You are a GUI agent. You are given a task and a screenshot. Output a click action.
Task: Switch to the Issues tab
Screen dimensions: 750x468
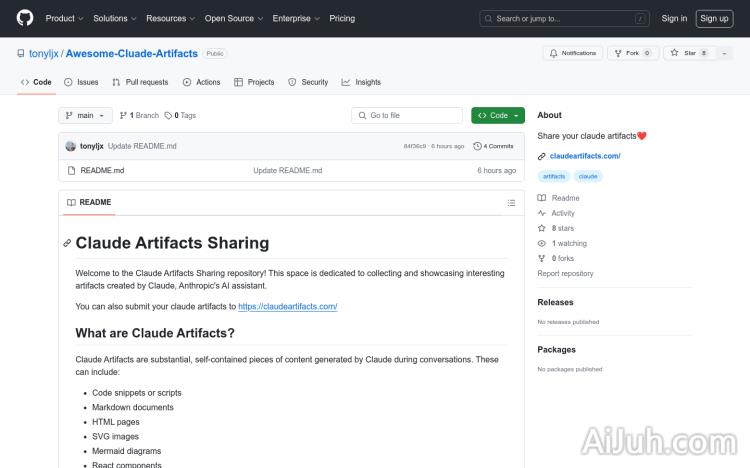pyautogui.click(x=81, y=82)
